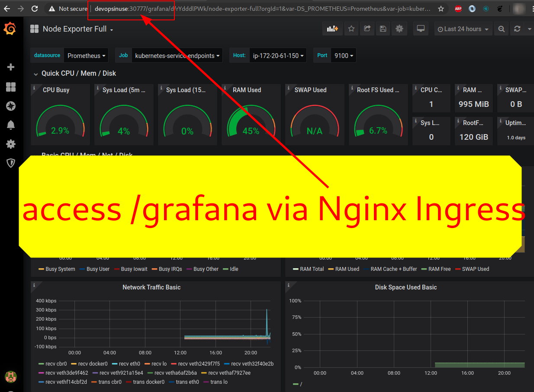Open the refresh interval dropdown arrow
Viewport: 534px width, 392px height.
click(x=530, y=29)
